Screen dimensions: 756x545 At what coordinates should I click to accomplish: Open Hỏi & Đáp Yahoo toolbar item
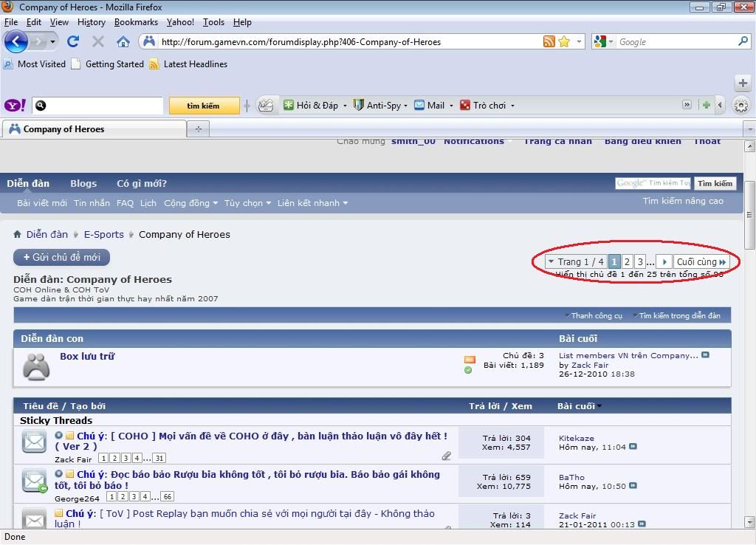coord(315,105)
